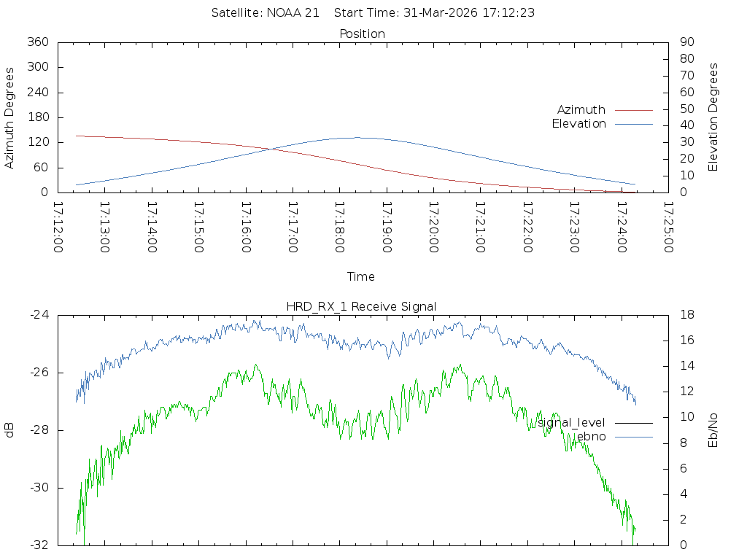Click the black signal_level legend line sample
The height and width of the screenshot is (560, 747).
pyautogui.click(x=633, y=422)
